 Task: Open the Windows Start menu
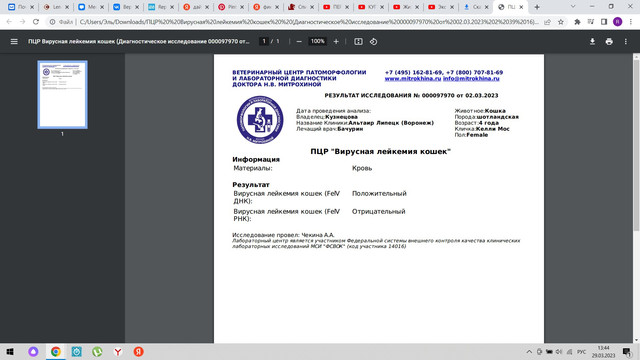10,351
